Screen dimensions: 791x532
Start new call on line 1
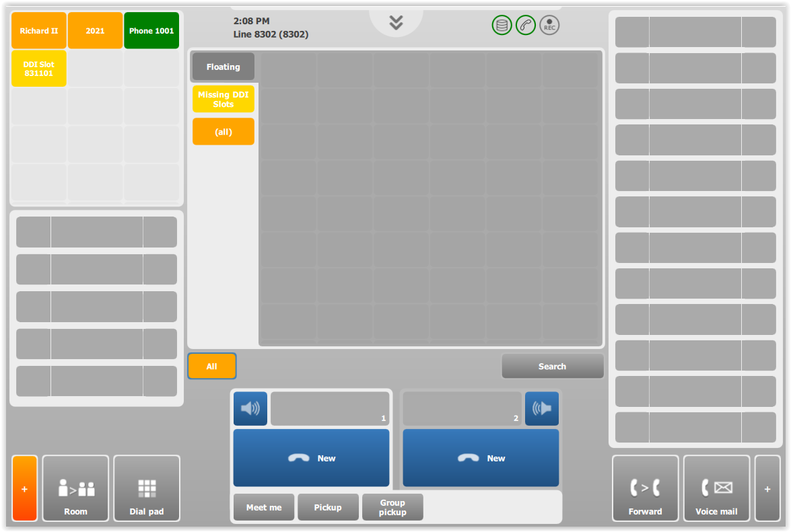(311, 458)
